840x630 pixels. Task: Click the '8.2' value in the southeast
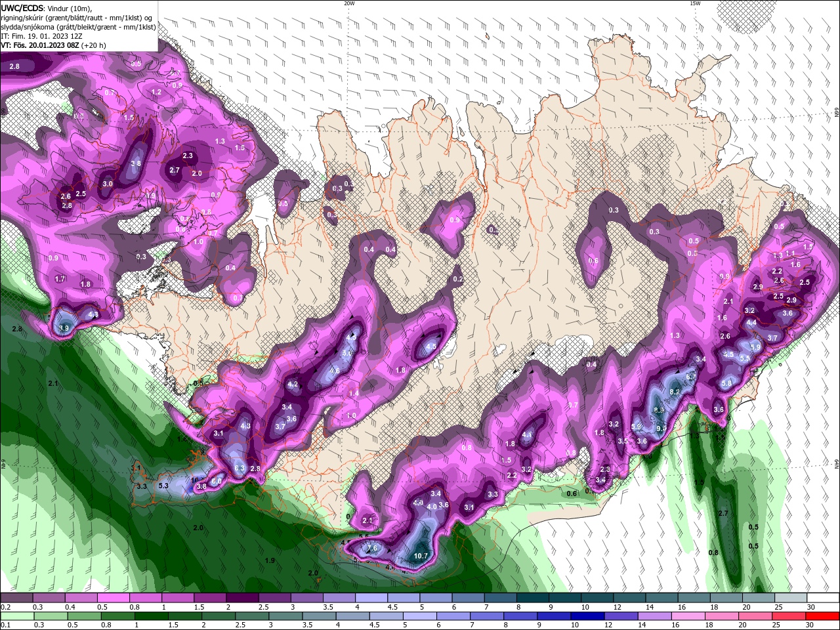(674, 392)
